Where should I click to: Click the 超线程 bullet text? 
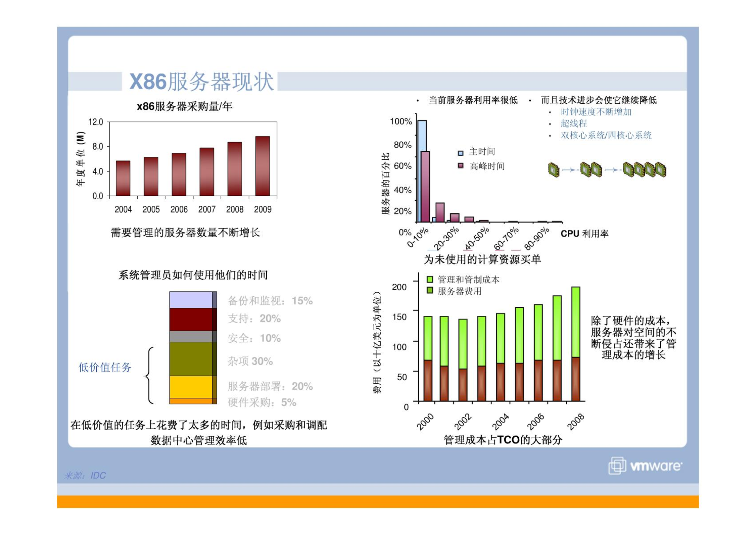(573, 124)
